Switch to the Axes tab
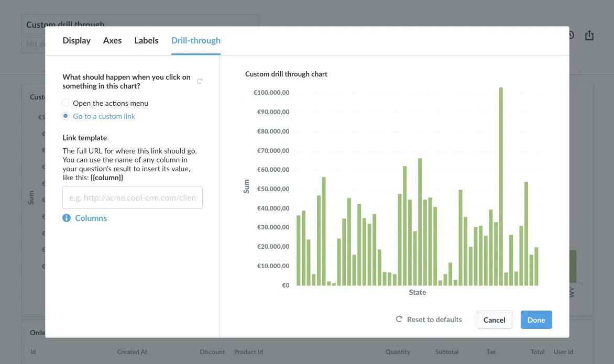The width and height of the screenshot is (614, 364). 113,41
